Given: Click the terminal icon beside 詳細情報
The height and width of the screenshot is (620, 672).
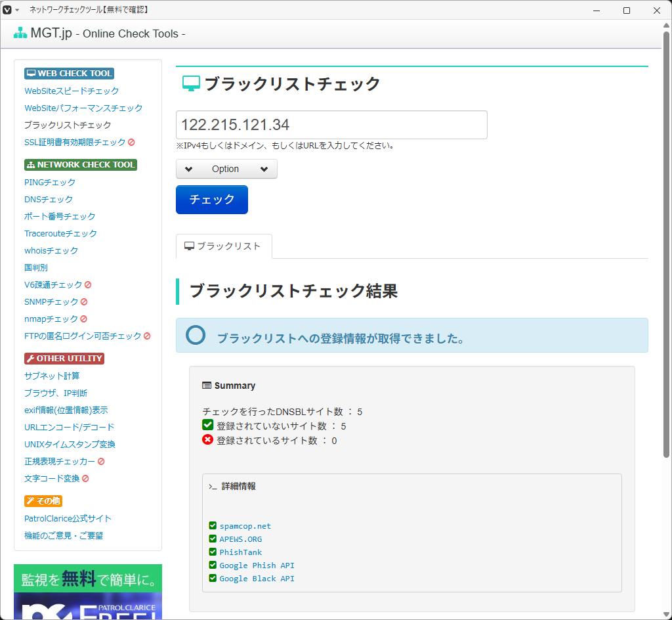Looking at the screenshot, I should click(213, 487).
